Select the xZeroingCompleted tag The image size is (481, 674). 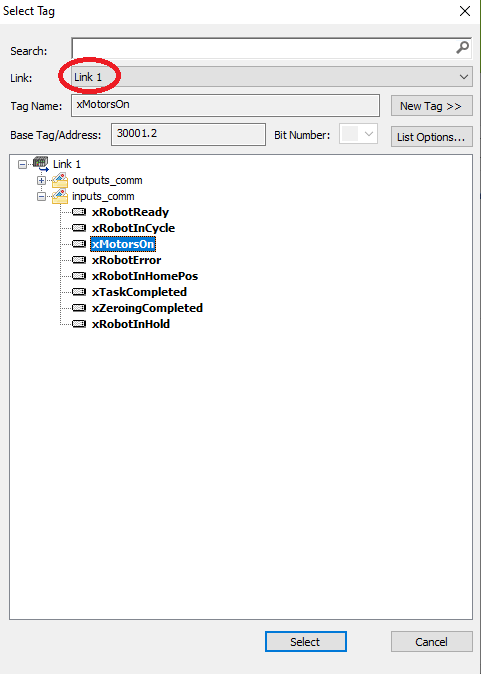click(147, 308)
